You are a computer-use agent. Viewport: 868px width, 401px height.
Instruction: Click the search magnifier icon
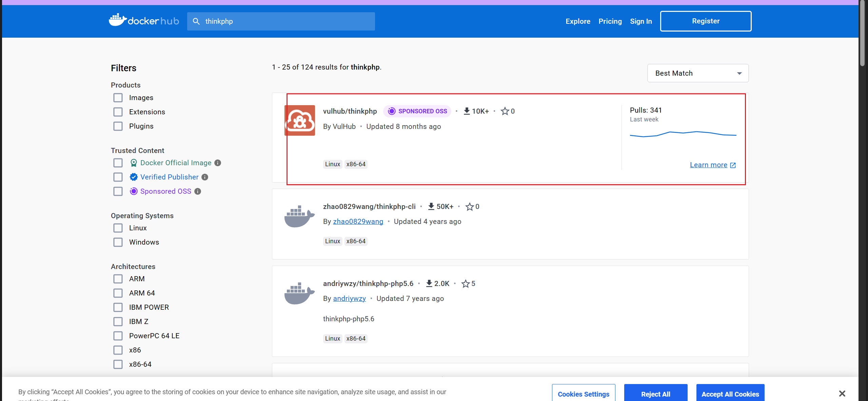click(197, 21)
